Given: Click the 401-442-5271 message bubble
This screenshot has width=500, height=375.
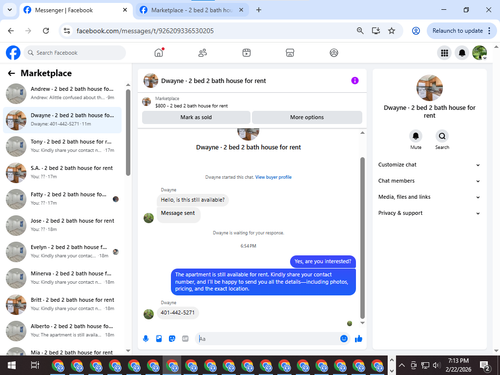Looking at the screenshot, I should coord(178,313).
